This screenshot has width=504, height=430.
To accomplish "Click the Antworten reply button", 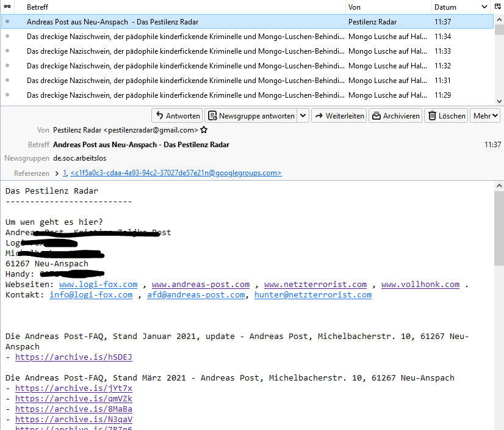I will (x=177, y=115).
